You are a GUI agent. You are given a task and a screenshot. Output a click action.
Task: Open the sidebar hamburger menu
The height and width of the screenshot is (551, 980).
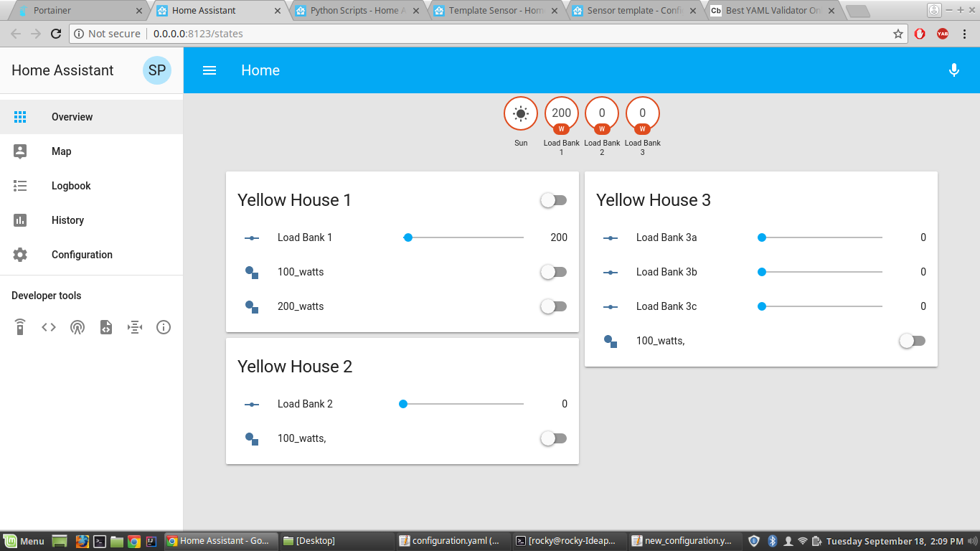tap(209, 70)
